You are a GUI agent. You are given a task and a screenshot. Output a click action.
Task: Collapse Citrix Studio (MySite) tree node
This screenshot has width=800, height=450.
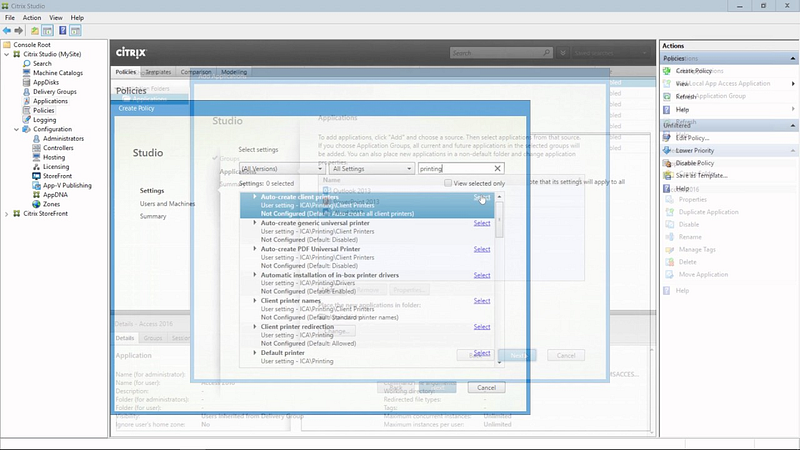coord(7,54)
